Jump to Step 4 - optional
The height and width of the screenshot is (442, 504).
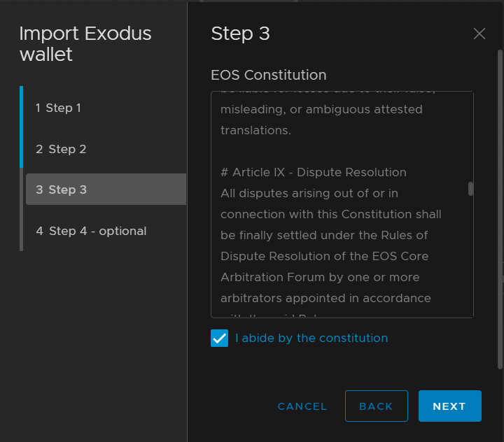point(91,231)
